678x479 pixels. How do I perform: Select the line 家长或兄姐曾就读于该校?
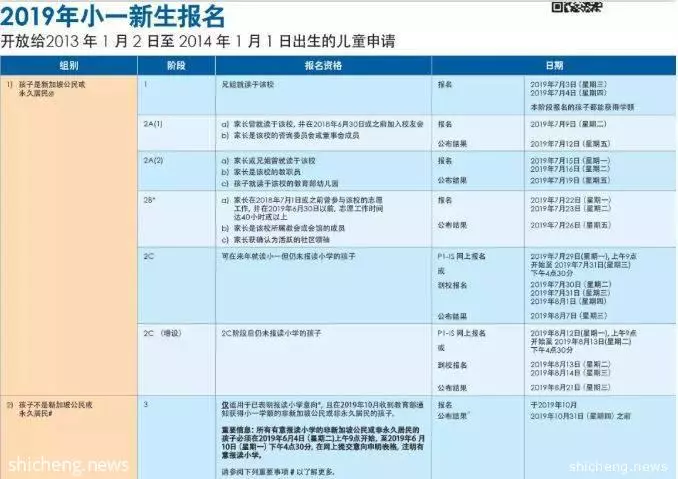[x=269, y=161]
